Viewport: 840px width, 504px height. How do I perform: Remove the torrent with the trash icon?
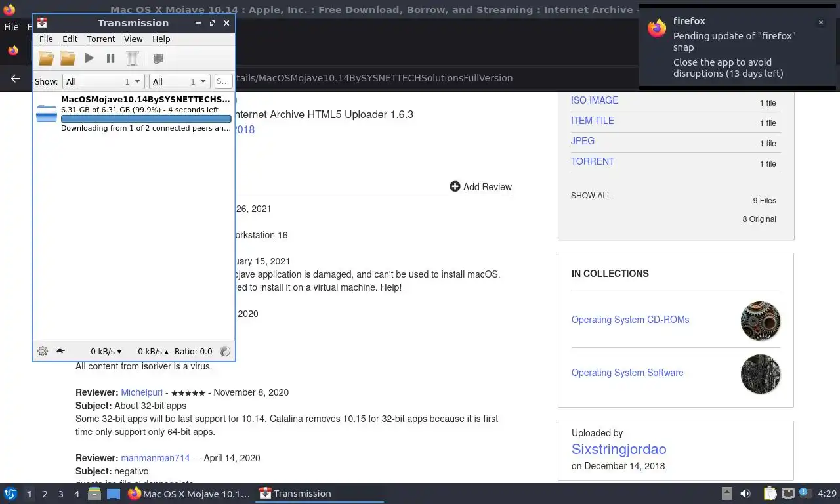coord(133,58)
